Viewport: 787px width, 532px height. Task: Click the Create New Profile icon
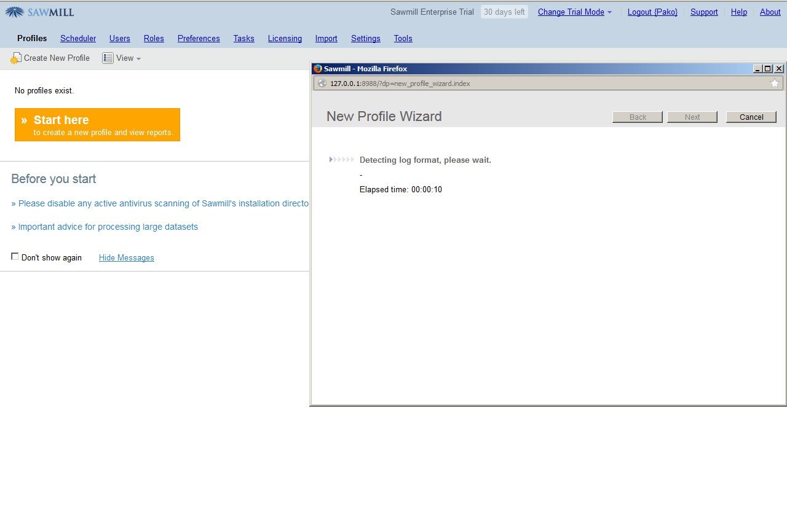(15, 58)
